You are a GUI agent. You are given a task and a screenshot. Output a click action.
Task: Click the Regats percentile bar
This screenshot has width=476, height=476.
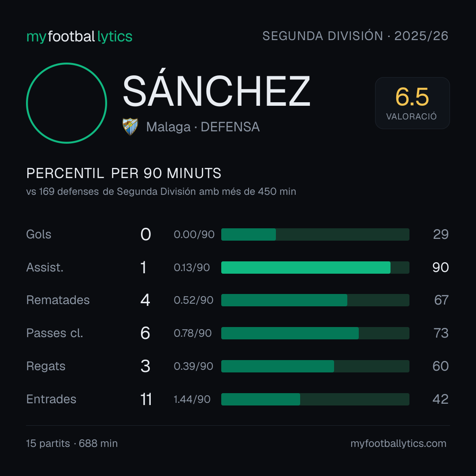tap(315, 366)
